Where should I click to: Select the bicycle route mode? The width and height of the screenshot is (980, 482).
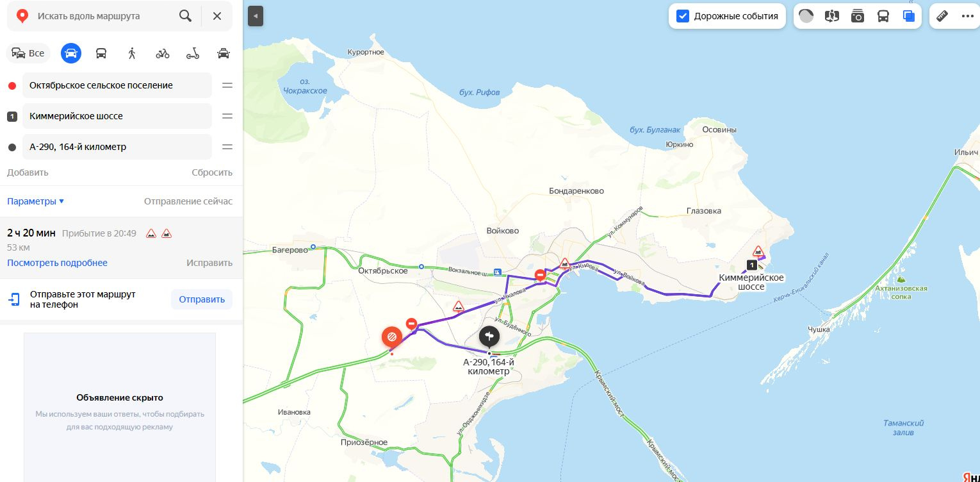163,53
